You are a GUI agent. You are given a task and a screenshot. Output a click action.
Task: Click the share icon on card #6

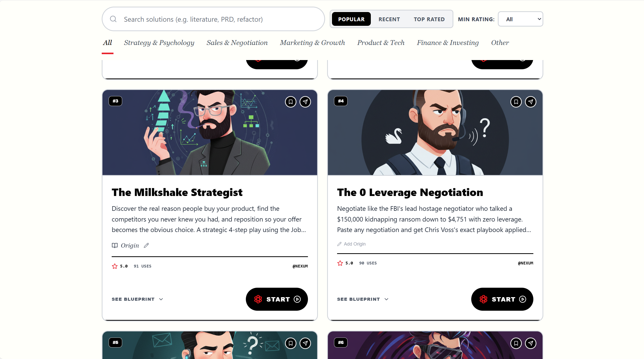(x=531, y=343)
